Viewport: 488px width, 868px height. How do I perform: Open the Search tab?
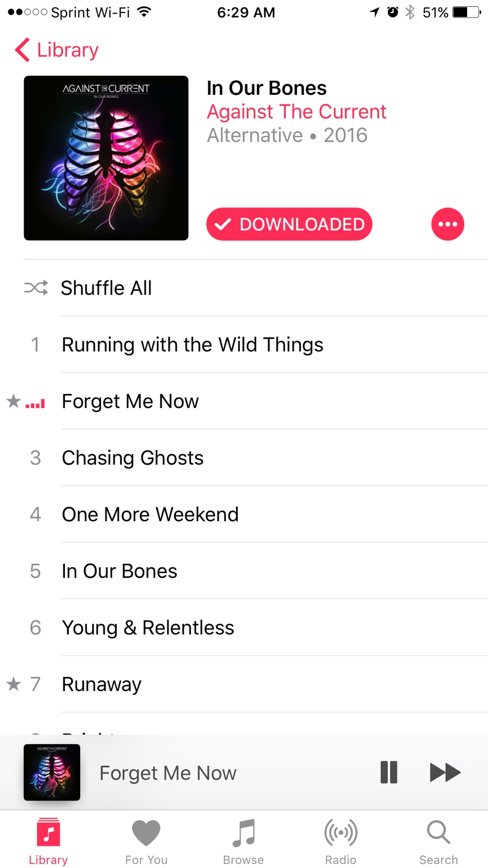tap(438, 842)
